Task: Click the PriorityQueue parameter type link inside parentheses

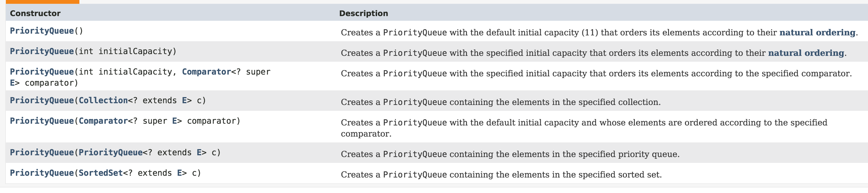Action: (111, 153)
